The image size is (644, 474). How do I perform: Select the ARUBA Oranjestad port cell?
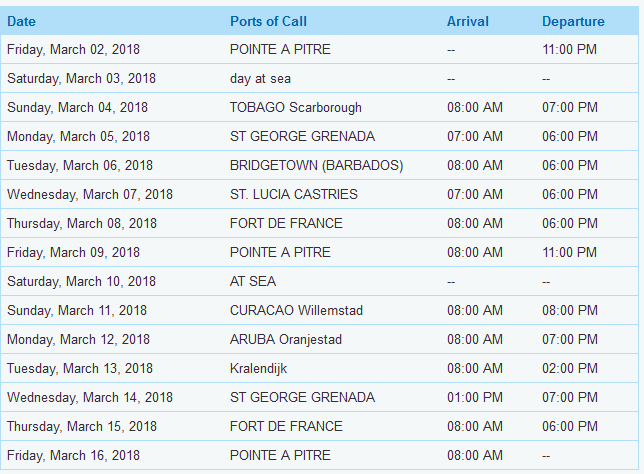285,339
